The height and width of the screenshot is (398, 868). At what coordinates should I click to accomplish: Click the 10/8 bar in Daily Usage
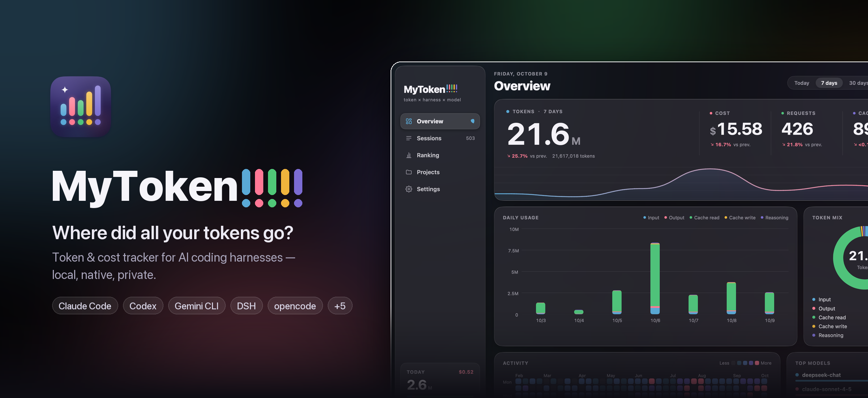click(x=731, y=298)
